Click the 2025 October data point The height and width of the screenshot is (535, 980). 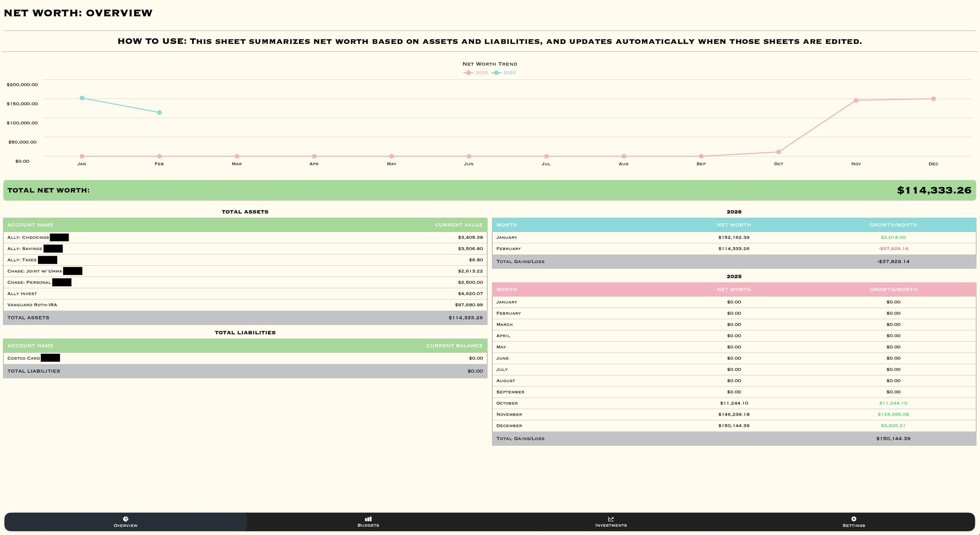pyautogui.click(x=779, y=152)
